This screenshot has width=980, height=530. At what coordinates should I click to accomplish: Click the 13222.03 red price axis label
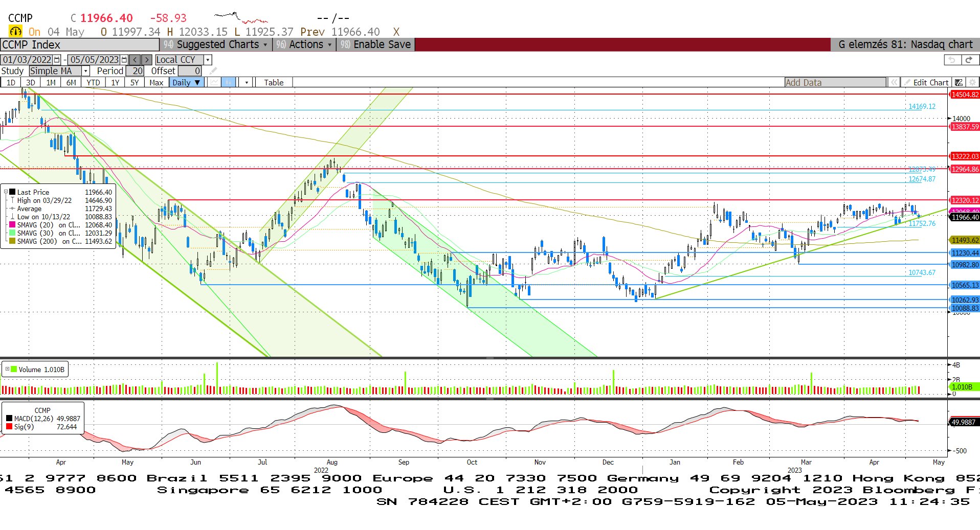coord(965,156)
